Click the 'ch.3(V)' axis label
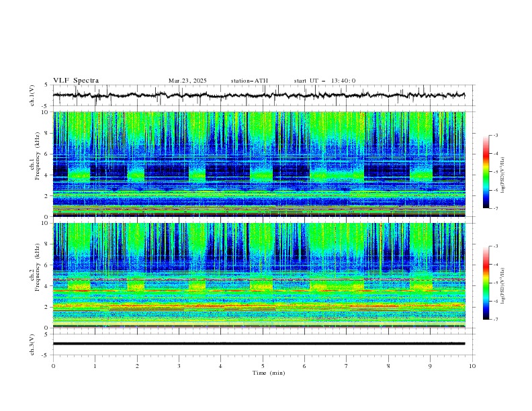 [x=32, y=345]
